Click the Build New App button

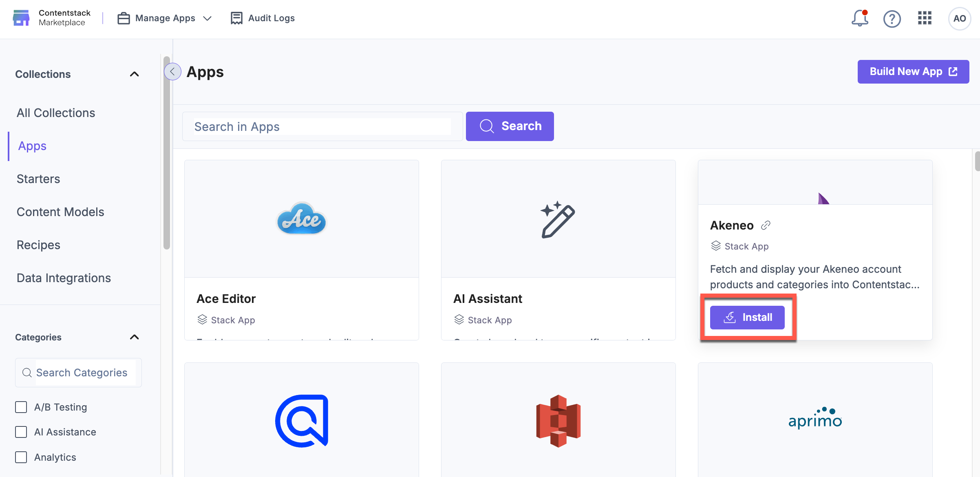[913, 72]
